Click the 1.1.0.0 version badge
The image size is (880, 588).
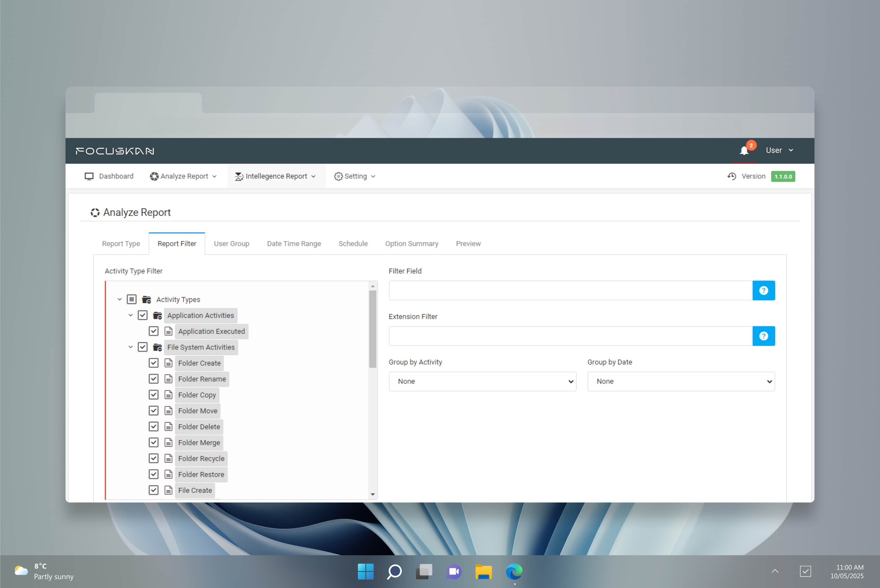(x=783, y=177)
